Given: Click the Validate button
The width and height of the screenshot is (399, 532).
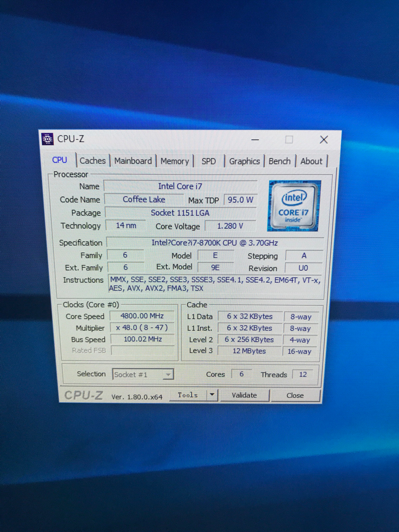Looking at the screenshot, I should [244, 395].
